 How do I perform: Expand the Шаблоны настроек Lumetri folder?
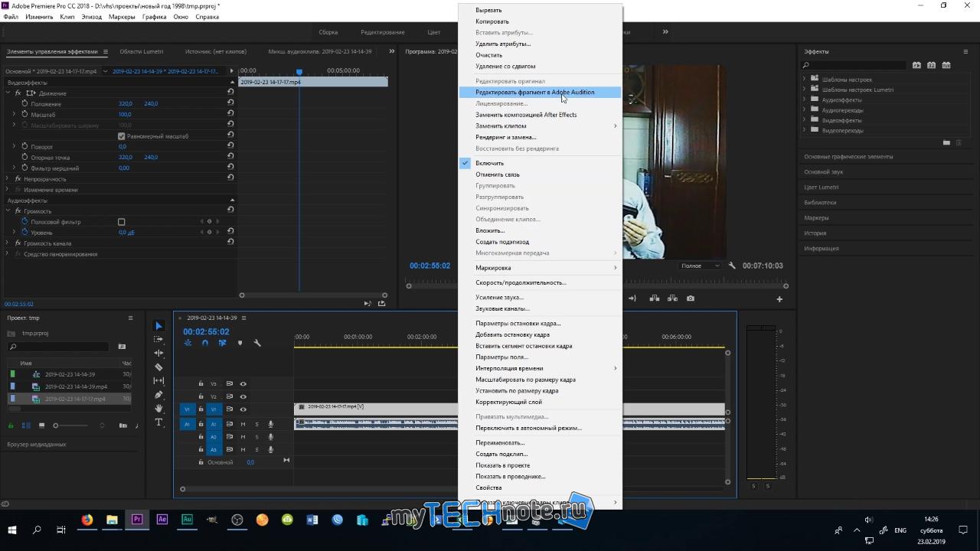[804, 90]
